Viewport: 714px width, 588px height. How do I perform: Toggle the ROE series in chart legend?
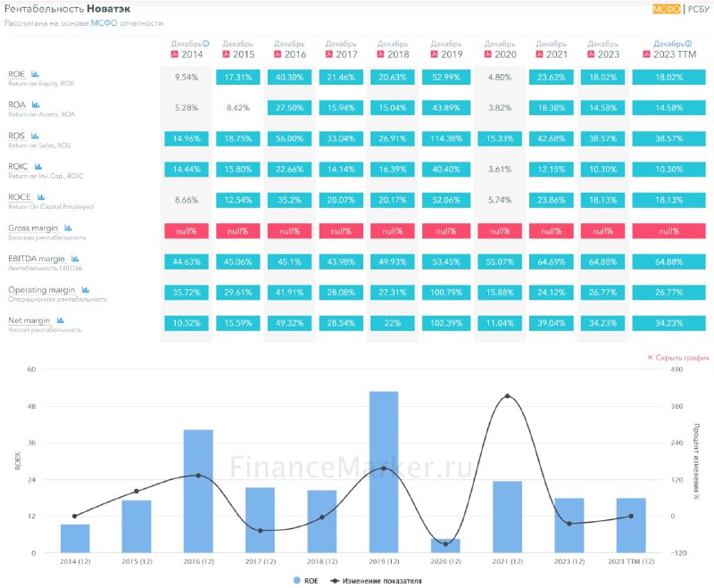pyautogui.click(x=306, y=581)
